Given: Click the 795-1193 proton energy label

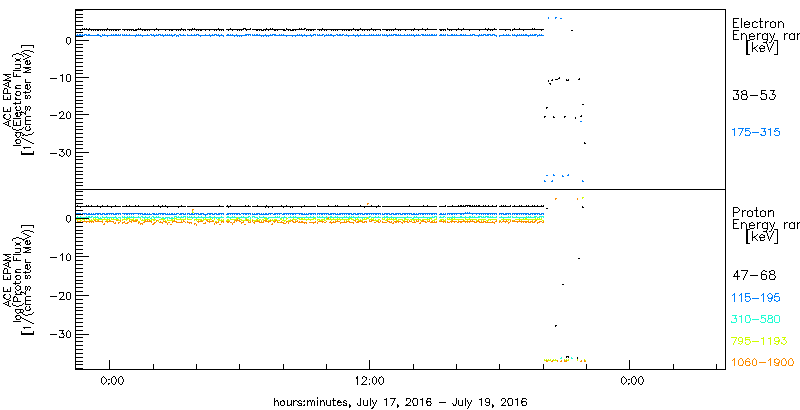Looking at the screenshot, I should click(759, 341).
